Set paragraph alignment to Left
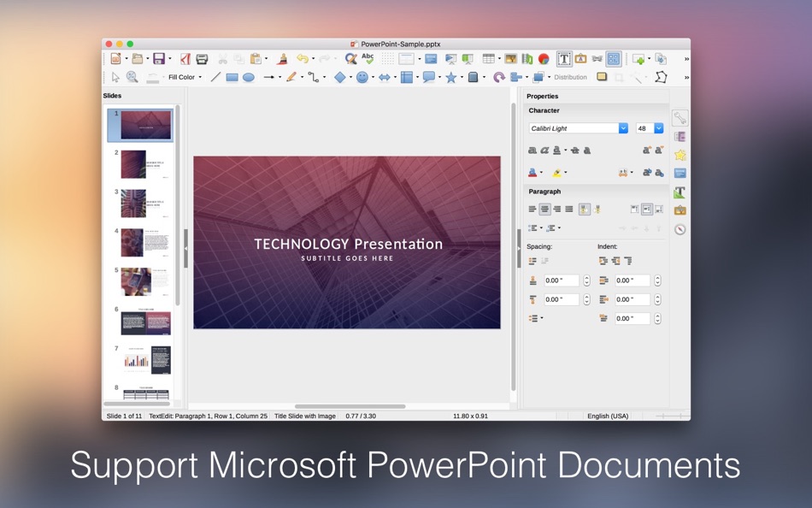Screen dimensions: 812x508 533,210
